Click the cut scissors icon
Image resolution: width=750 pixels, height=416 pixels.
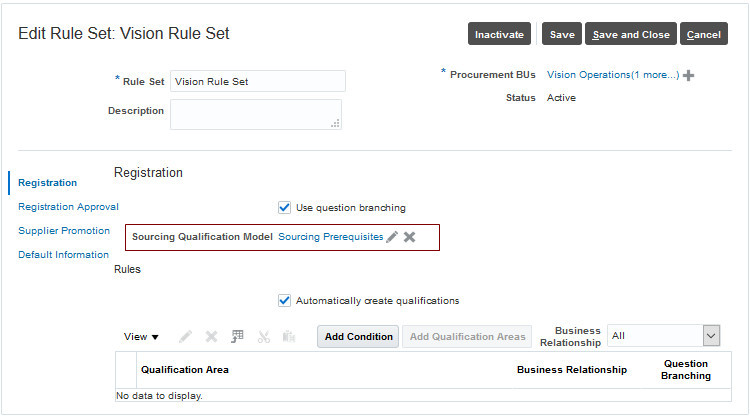pyautogui.click(x=264, y=337)
